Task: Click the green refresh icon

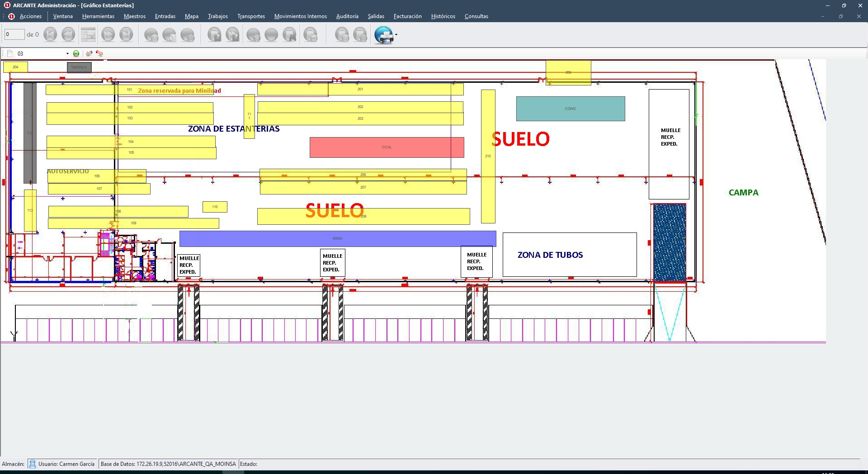Action: pos(76,53)
